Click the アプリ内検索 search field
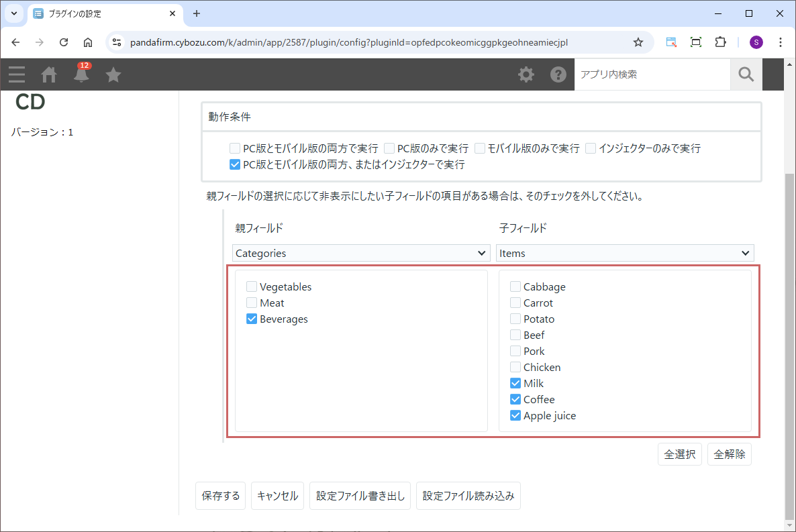Screen dimensions: 796x532 (x=651, y=74)
